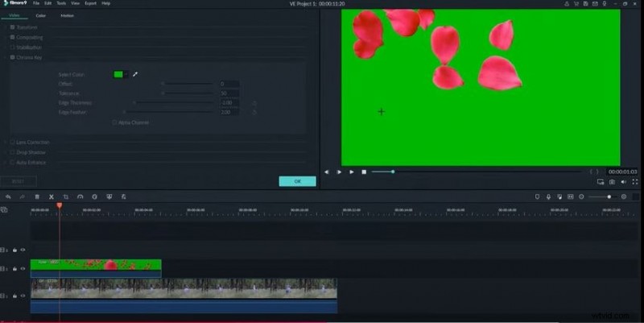Image resolution: width=644 pixels, height=323 pixels.
Task: Zoom in timeline with the plus circle
Action: pos(624,197)
